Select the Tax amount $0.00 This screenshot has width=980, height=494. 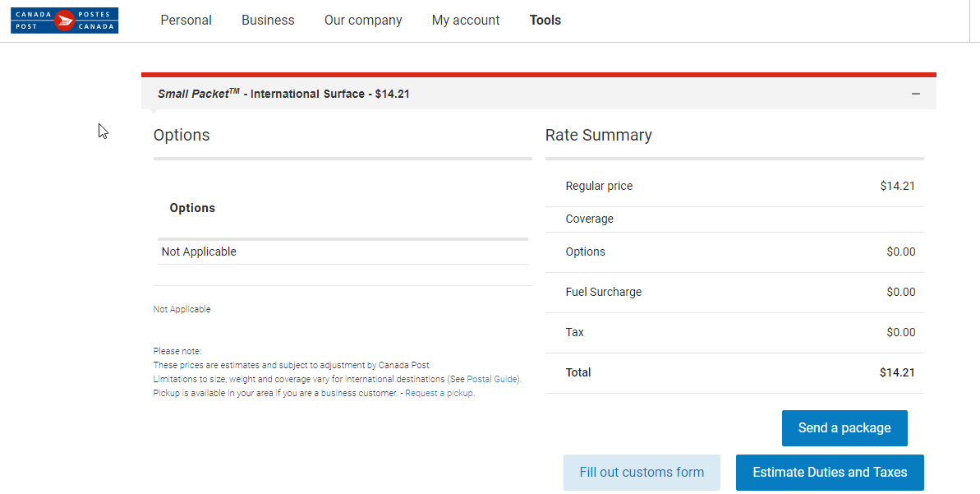pyautogui.click(x=901, y=332)
